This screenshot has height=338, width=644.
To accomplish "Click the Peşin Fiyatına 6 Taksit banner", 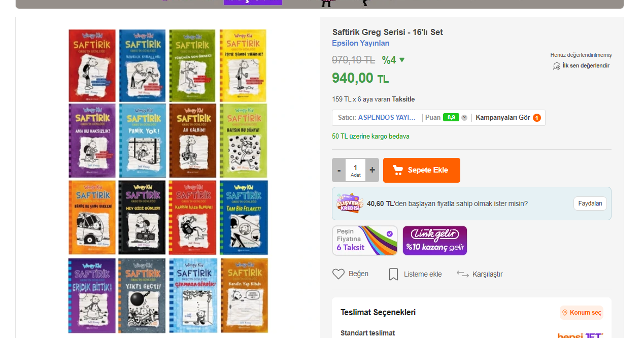I will [x=365, y=241].
